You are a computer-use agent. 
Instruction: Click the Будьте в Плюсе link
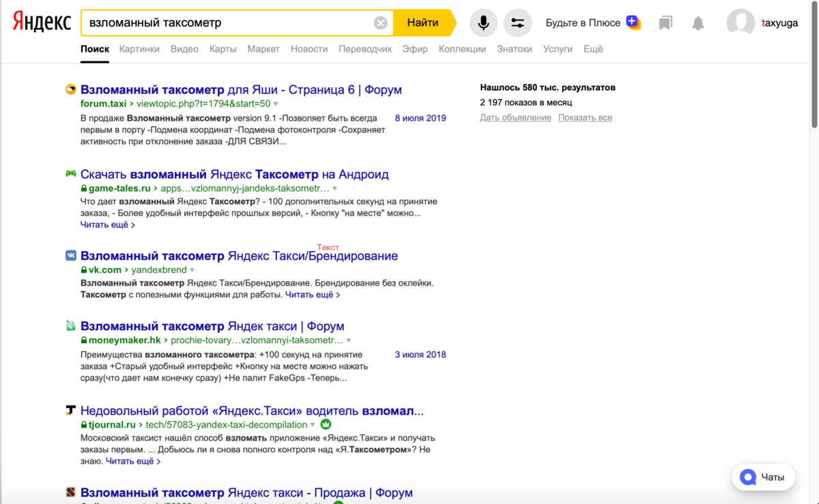[583, 23]
